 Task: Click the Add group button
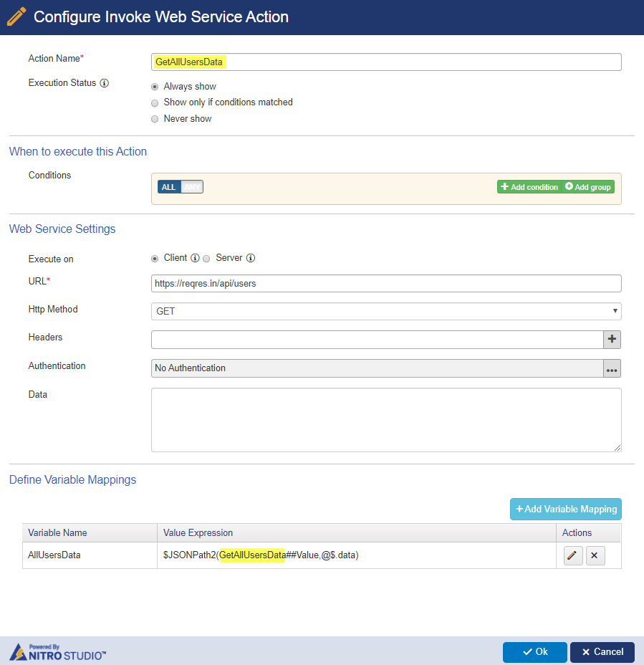tap(588, 187)
